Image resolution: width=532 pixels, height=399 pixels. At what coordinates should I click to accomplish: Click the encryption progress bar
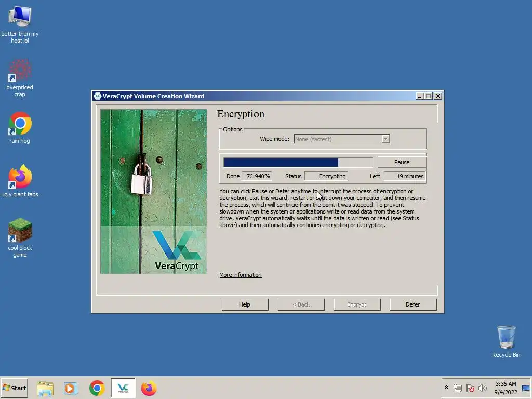(298, 163)
